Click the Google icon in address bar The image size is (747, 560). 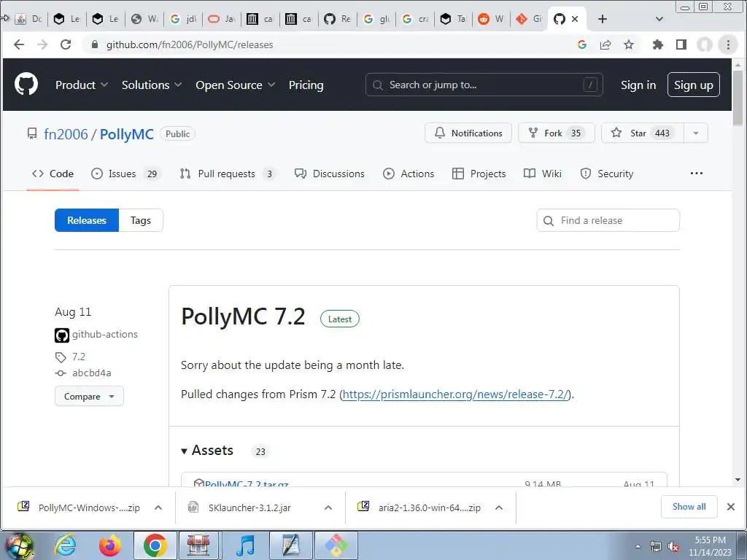pyautogui.click(x=581, y=44)
